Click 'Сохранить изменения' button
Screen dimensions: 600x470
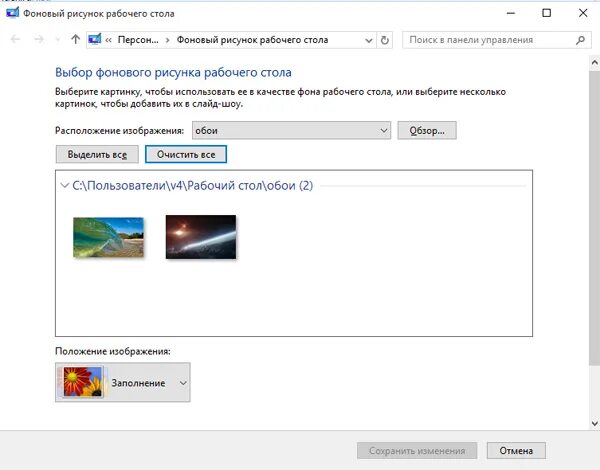coord(417,451)
